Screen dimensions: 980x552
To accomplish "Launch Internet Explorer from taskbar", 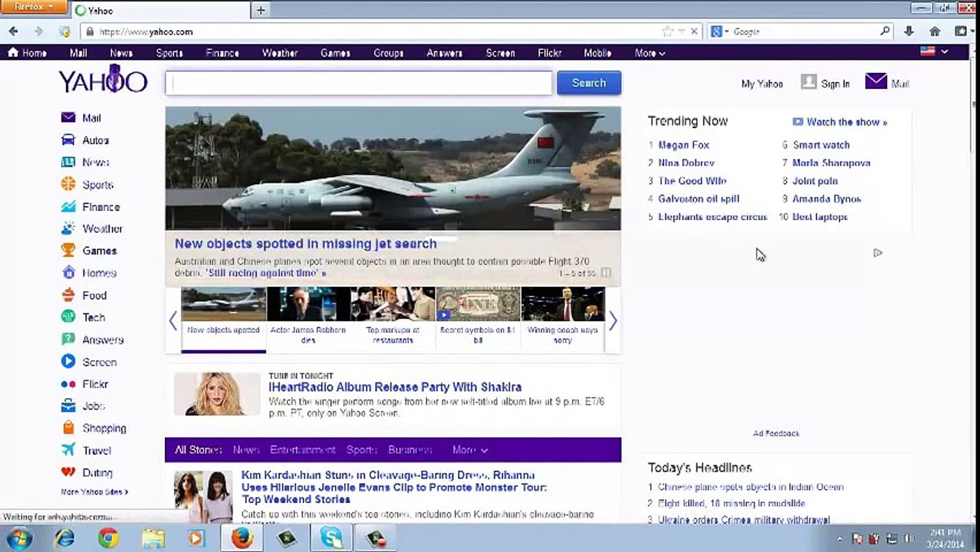I will [x=64, y=538].
